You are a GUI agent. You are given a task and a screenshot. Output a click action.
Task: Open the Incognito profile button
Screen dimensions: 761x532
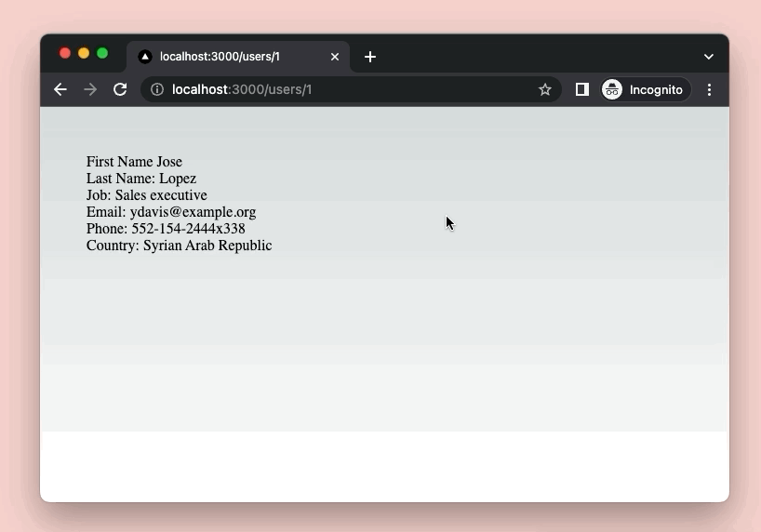pyautogui.click(x=646, y=89)
